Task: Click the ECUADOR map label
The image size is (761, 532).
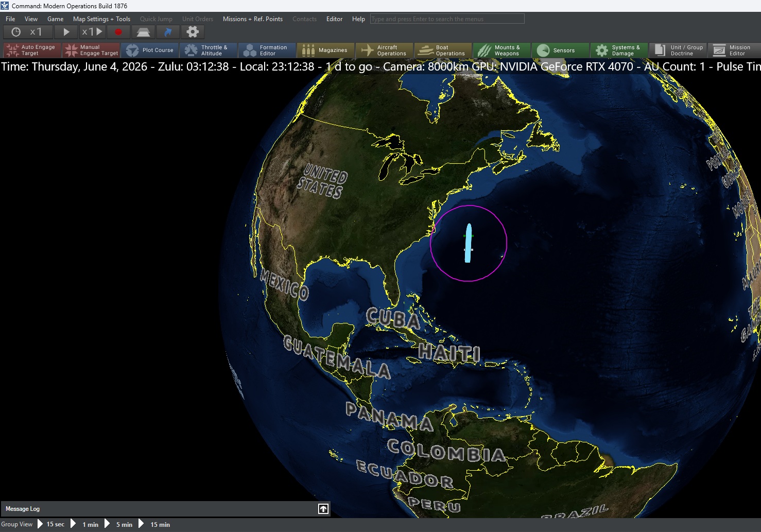Action: coord(405,475)
